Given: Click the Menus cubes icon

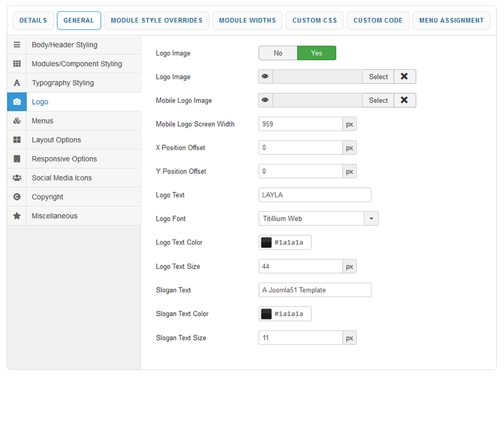Looking at the screenshot, I should tap(17, 121).
